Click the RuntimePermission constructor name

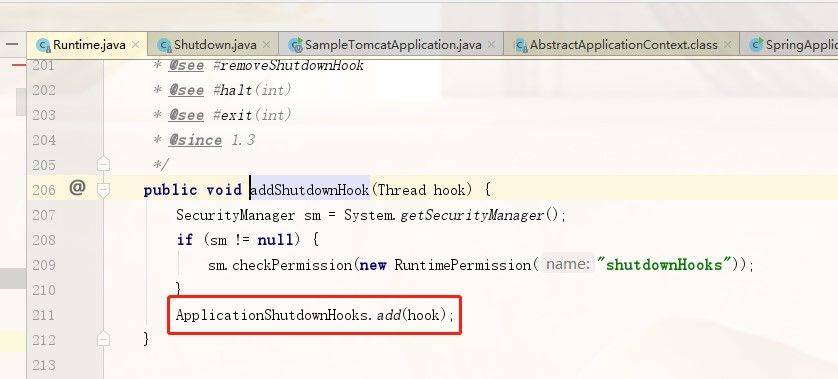coord(463,265)
